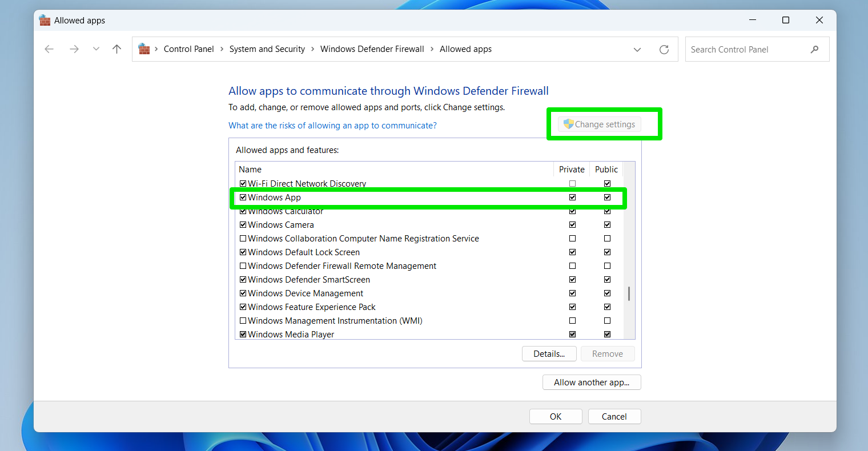Select the Windows Defender SmartScreen row
This screenshot has width=868, height=451.
click(x=429, y=280)
